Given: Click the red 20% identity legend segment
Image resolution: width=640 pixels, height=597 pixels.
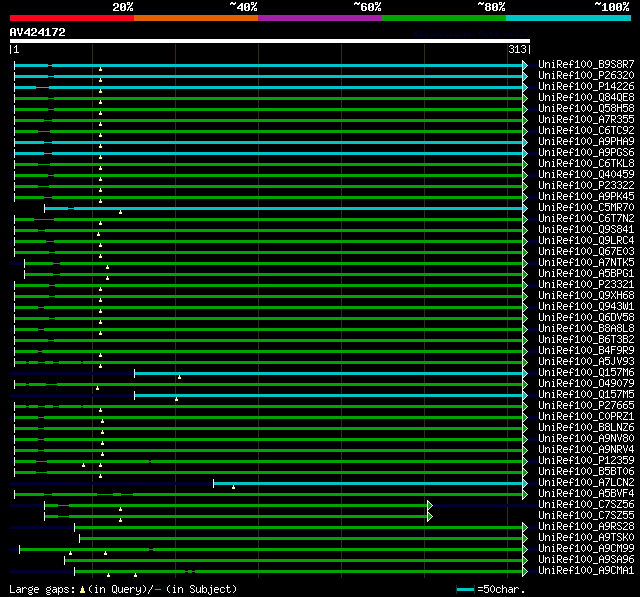Looking at the screenshot, I should click(x=72, y=18).
